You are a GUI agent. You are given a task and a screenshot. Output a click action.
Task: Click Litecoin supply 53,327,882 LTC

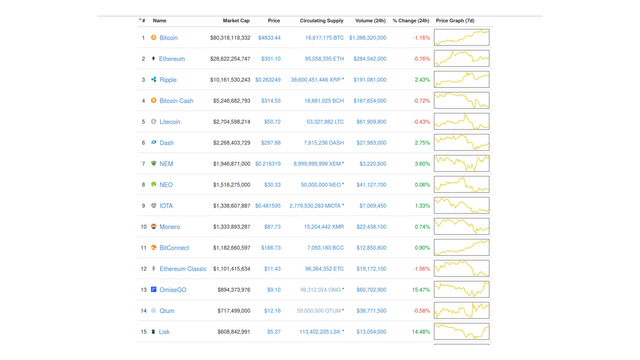325,122
